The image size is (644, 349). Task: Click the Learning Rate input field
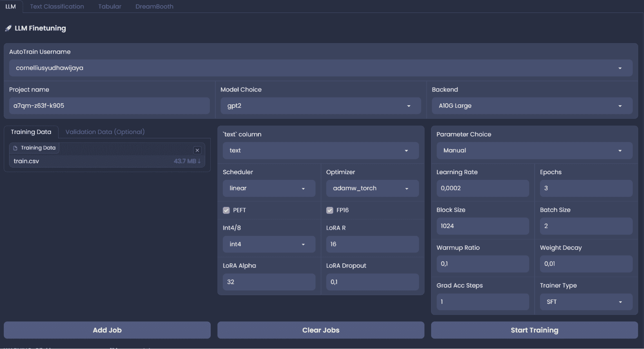point(482,188)
